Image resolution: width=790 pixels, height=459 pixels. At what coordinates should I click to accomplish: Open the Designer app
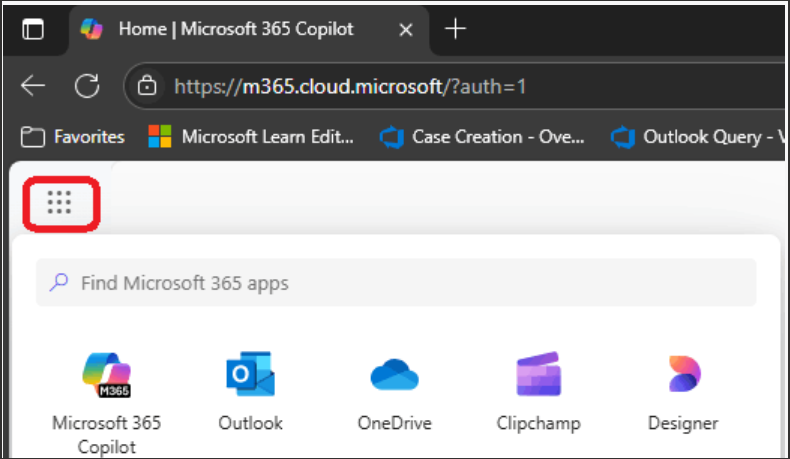point(683,391)
